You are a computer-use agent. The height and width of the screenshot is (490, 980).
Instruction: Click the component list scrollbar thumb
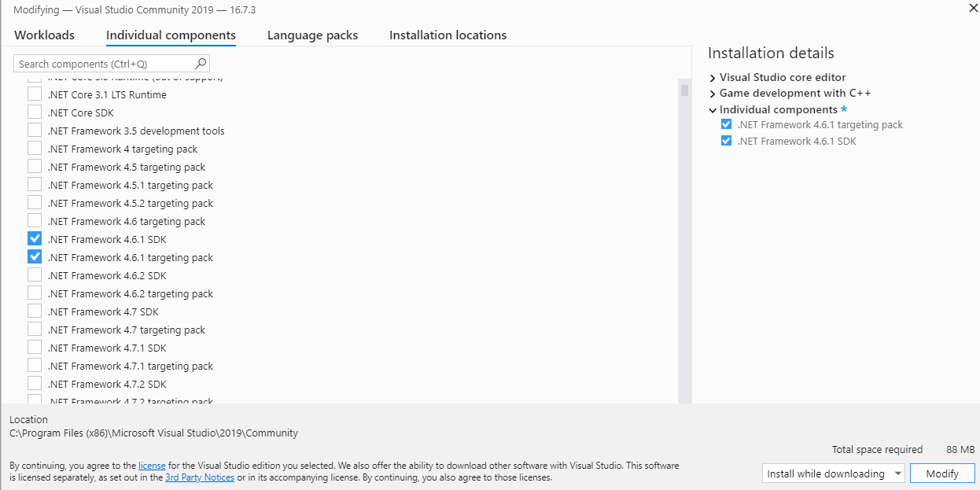pyautogui.click(x=684, y=90)
